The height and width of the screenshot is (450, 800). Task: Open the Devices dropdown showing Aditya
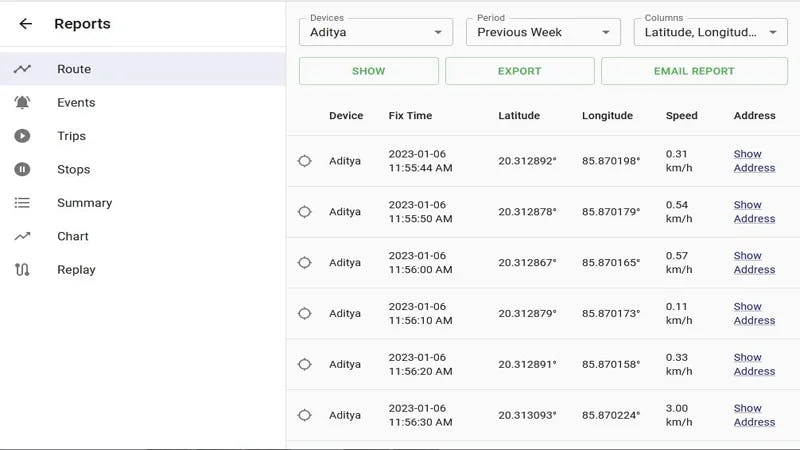(x=375, y=32)
